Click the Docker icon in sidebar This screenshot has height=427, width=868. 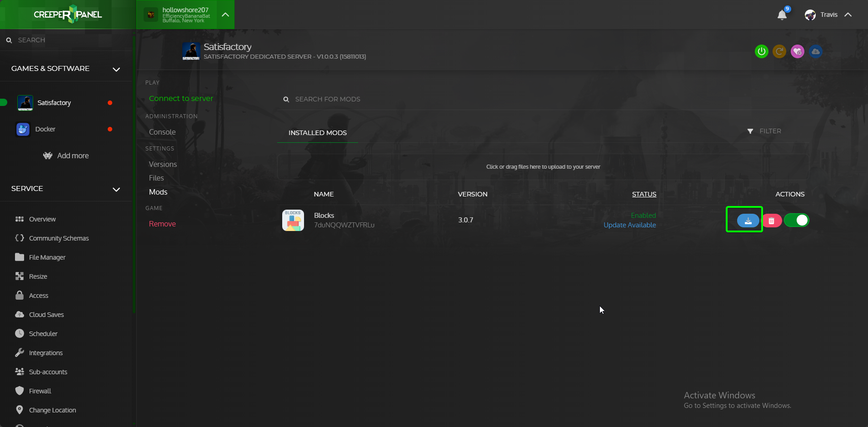coord(23,130)
